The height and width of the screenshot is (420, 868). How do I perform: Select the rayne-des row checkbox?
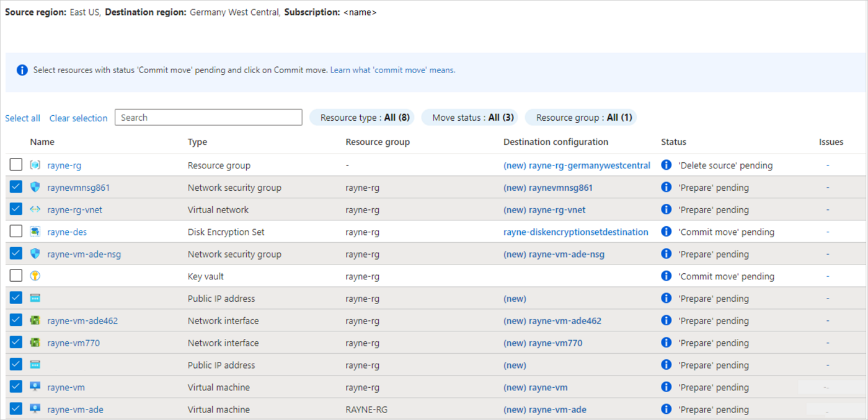[16, 232]
